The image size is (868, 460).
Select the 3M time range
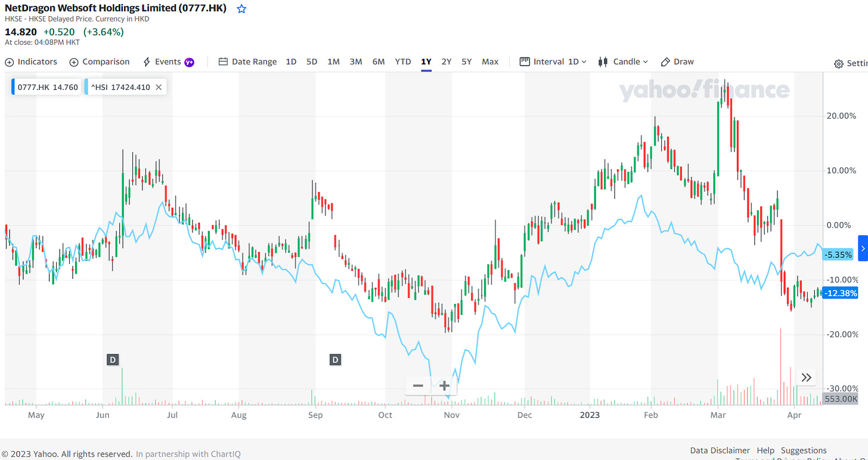[356, 62]
